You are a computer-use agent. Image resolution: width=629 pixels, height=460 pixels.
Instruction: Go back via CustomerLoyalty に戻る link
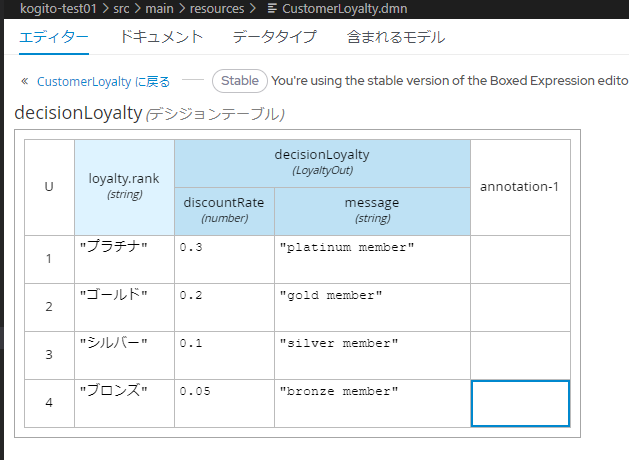point(103,81)
